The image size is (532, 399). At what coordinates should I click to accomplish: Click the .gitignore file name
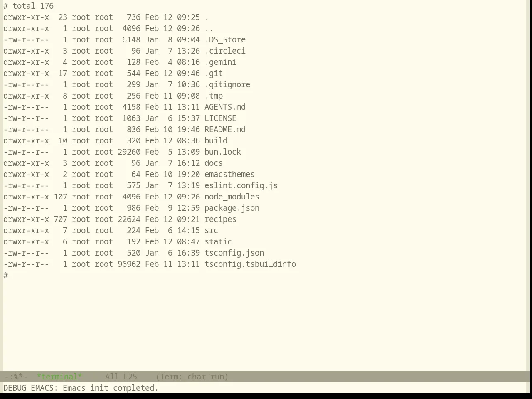coord(227,84)
